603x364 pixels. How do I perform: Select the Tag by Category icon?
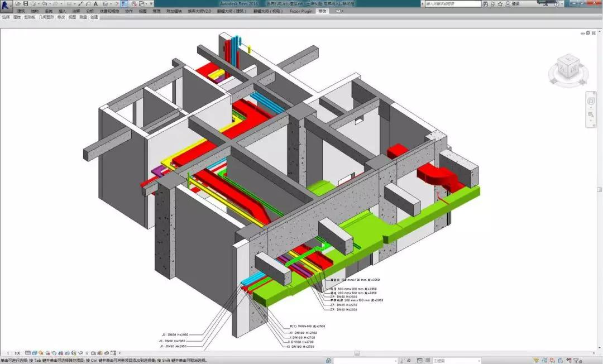pyautogui.click(x=88, y=3)
